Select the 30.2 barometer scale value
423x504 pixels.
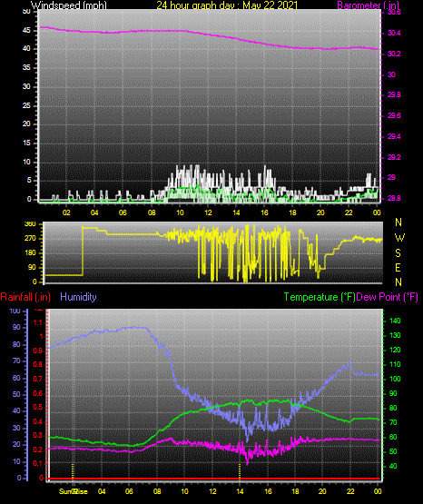point(394,54)
